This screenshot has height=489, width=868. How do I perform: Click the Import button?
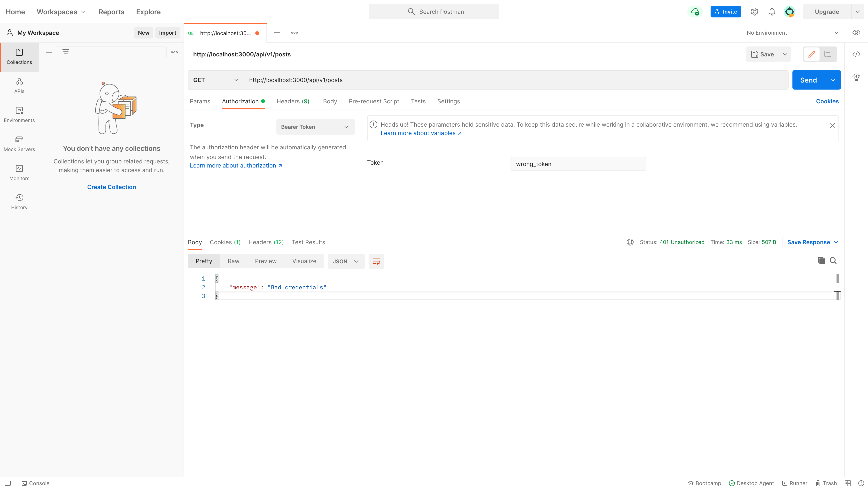[x=167, y=33]
